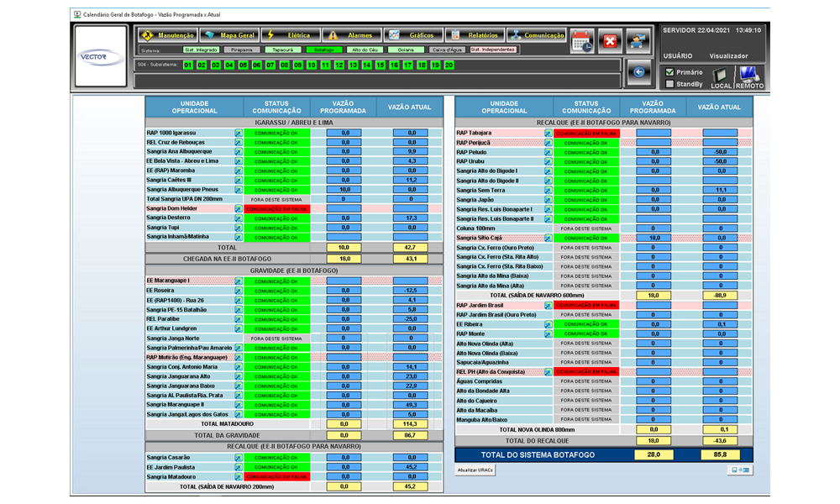
Task: Select subsystem 07 button
Action: [x=270, y=65]
